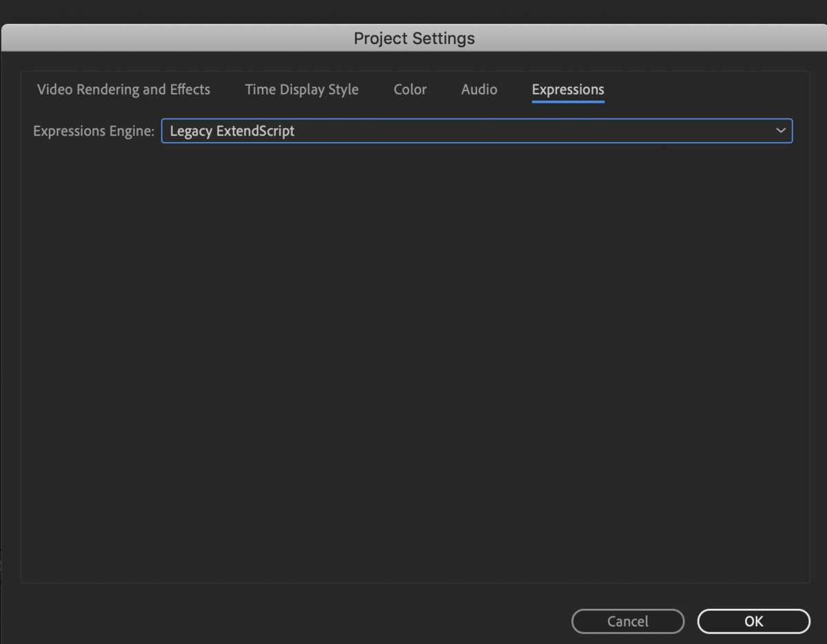The image size is (827, 644).
Task: Switch to Video Rendering and Effects tab
Action: 123,90
